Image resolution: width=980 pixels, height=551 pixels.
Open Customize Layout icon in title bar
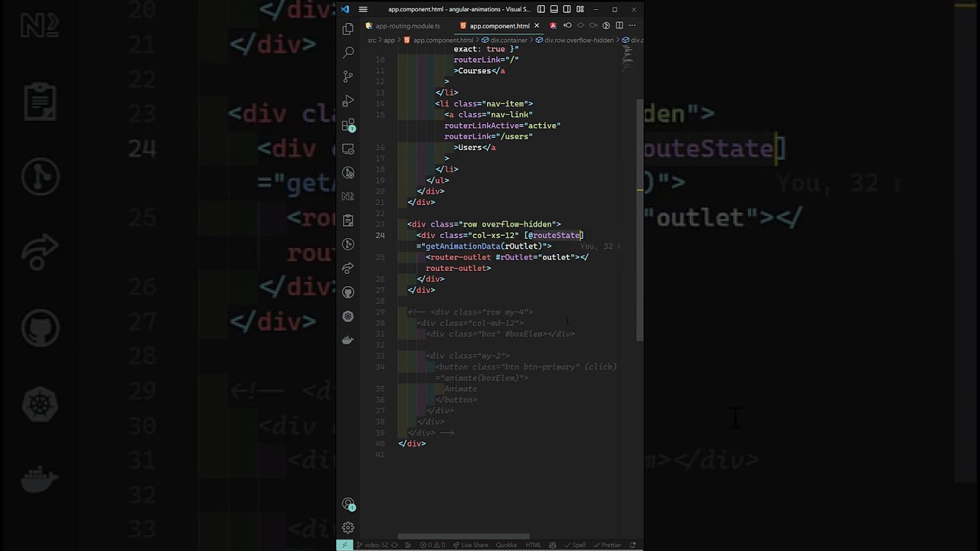coord(580,9)
